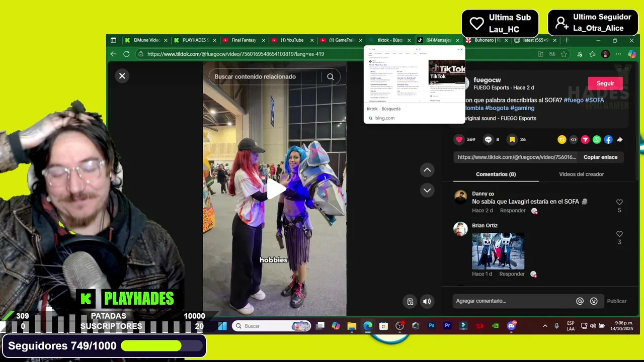
Task: Open the fuegocw username link
Action: [x=487, y=80]
